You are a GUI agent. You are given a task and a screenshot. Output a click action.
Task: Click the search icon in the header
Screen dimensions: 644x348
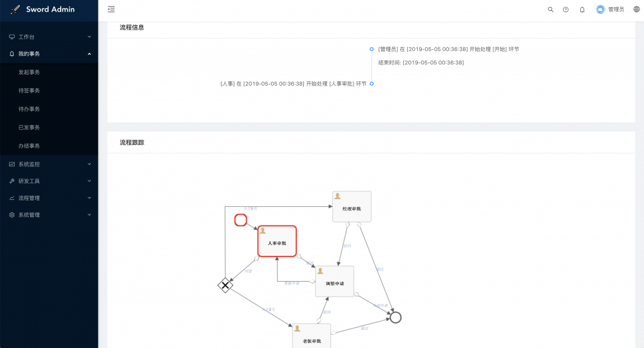pos(551,10)
